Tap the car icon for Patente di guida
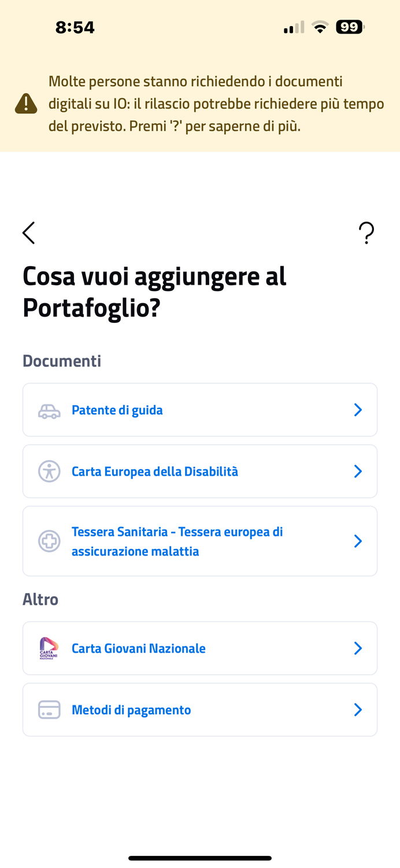 pos(49,410)
